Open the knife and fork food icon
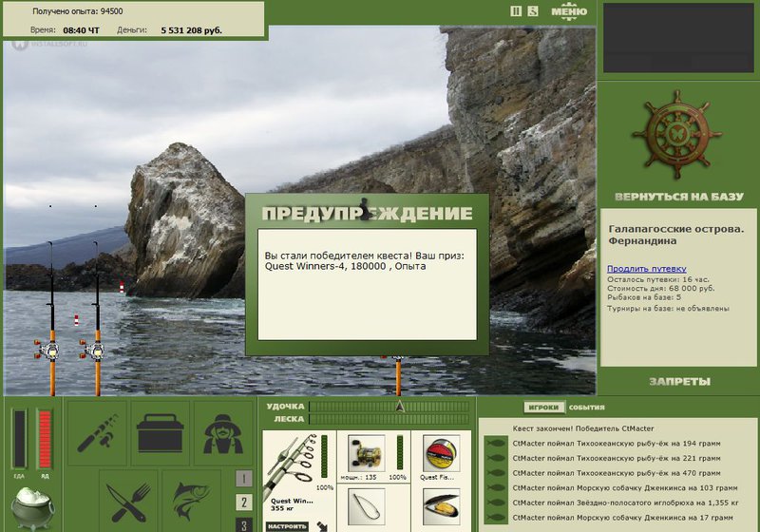760x532 pixels. point(128,501)
